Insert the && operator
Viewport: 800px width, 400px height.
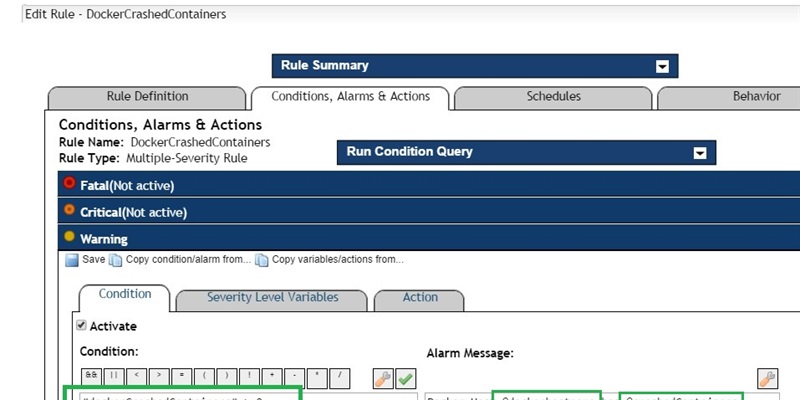(91, 377)
